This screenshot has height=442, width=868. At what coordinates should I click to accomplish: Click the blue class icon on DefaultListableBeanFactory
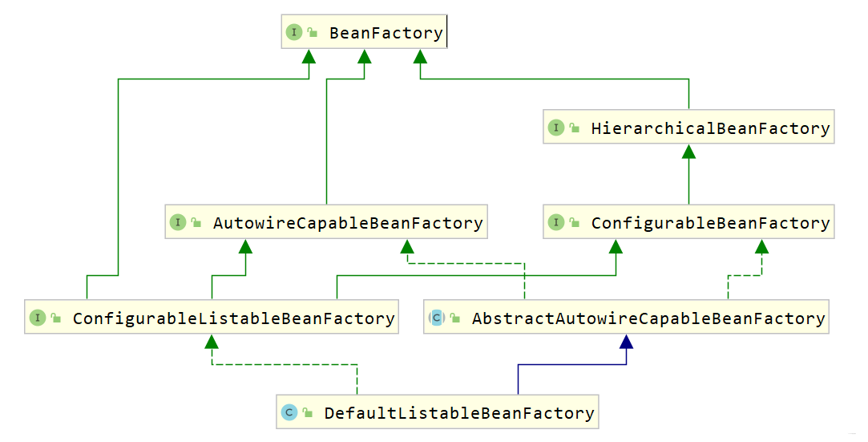(289, 412)
